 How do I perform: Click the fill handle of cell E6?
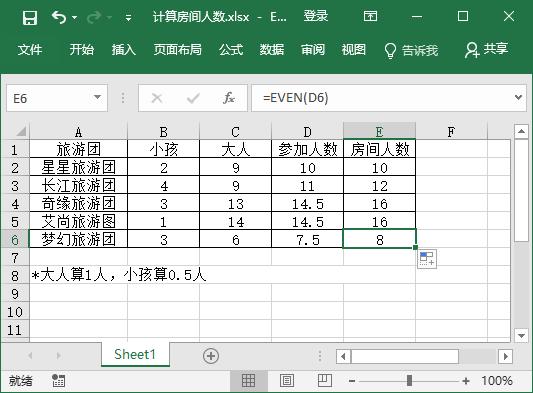point(415,247)
